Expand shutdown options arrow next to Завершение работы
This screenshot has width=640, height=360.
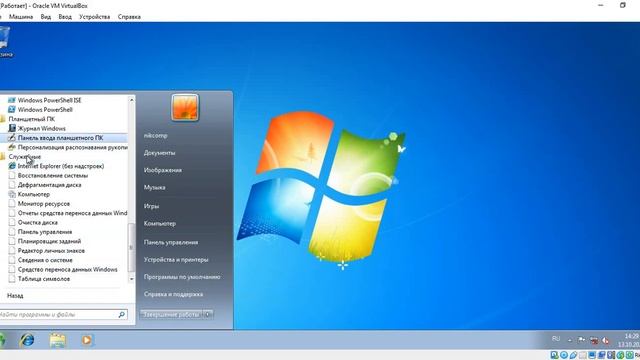208,314
